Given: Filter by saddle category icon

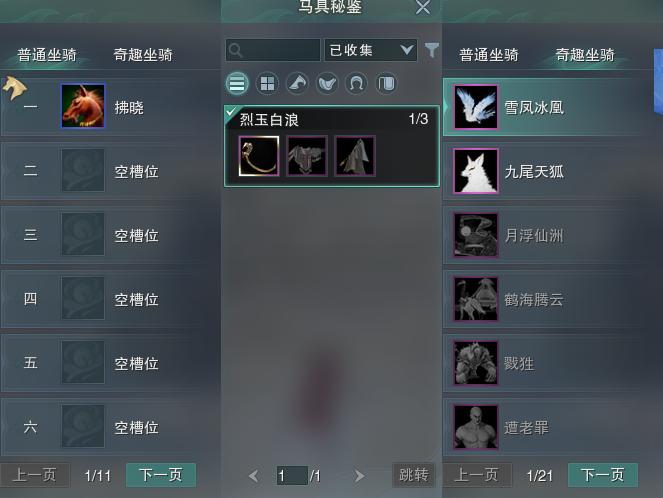Looking at the screenshot, I should 327,83.
